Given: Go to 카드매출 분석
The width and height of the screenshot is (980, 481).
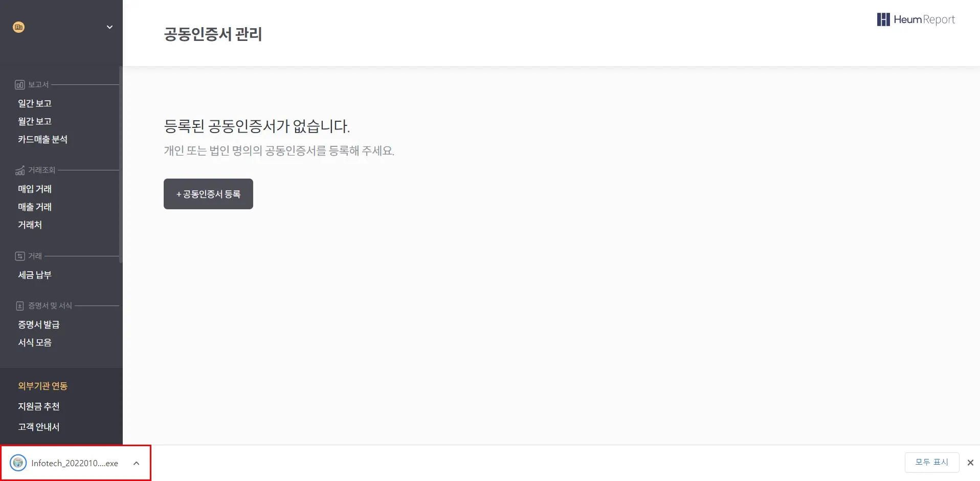Looking at the screenshot, I should point(43,139).
